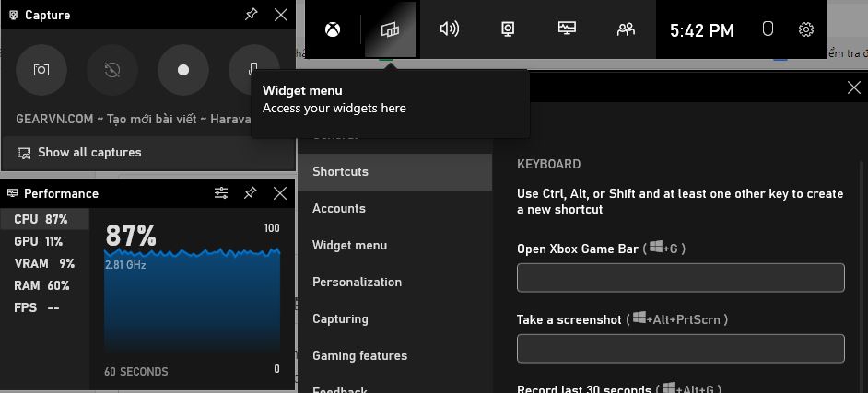This screenshot has width=868, height=393.
Task: Take a screenshot with the camera button
Action: (x=41, y=70)
